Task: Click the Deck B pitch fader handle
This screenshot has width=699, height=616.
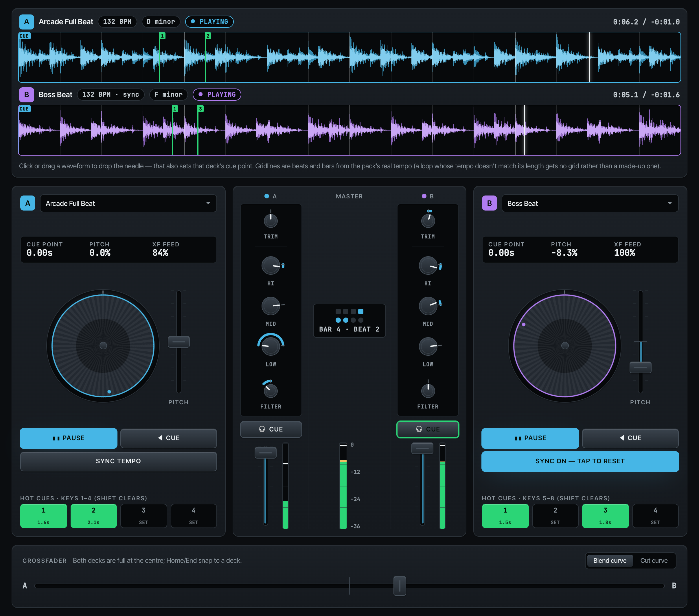Action: [640, 368]
